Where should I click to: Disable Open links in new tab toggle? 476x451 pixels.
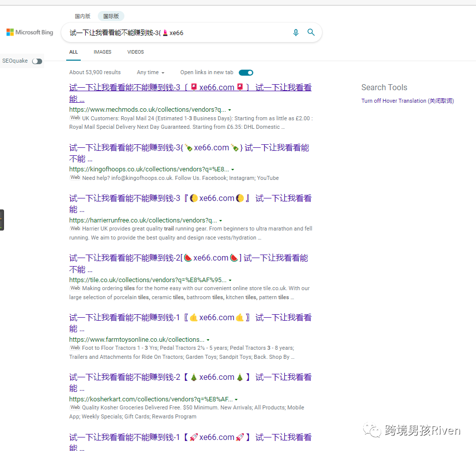[246, 73]
